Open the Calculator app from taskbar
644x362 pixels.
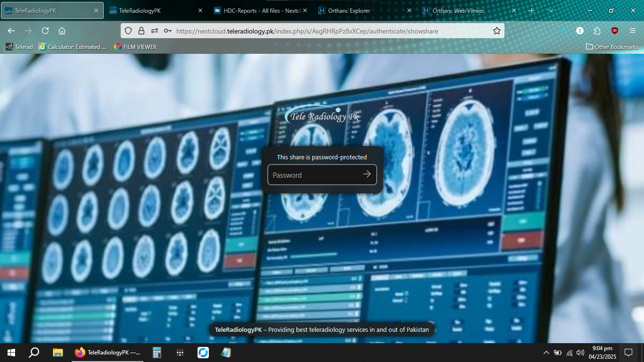point(157,353)
